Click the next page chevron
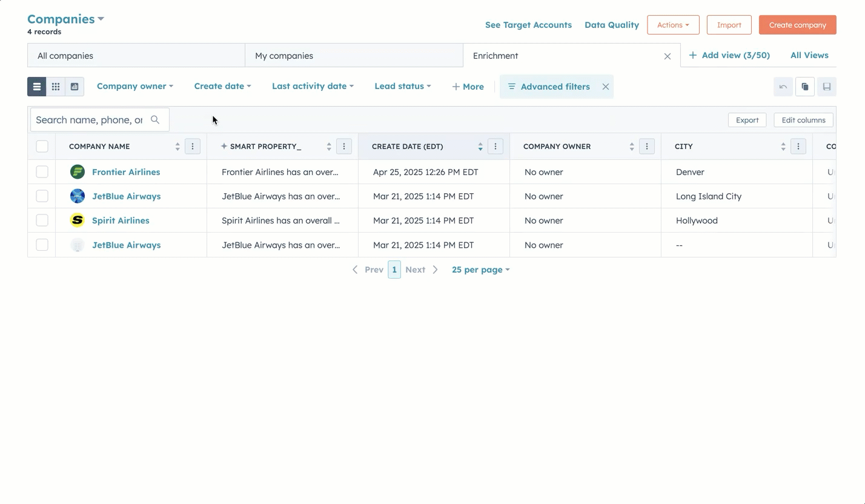Image resolution: width=865 pixels, height=504 pixels. tap(435, 270)
